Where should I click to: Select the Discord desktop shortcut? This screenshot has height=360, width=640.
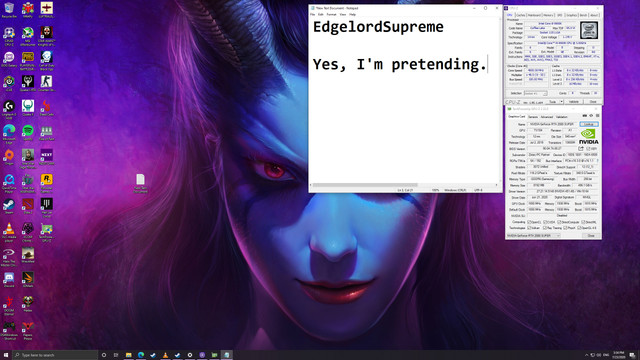tap(9, 280)
